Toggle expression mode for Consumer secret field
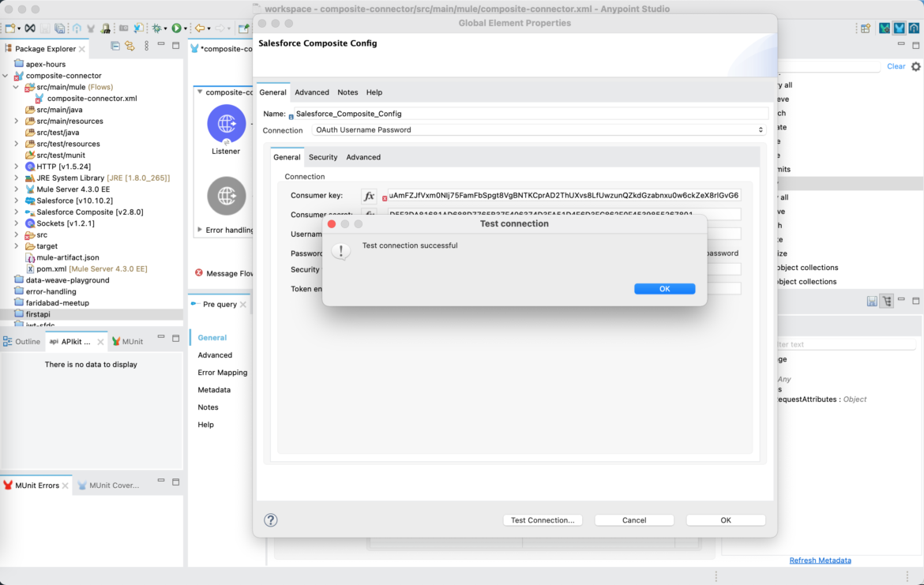 pyautogui.click(x=369, y=214)
